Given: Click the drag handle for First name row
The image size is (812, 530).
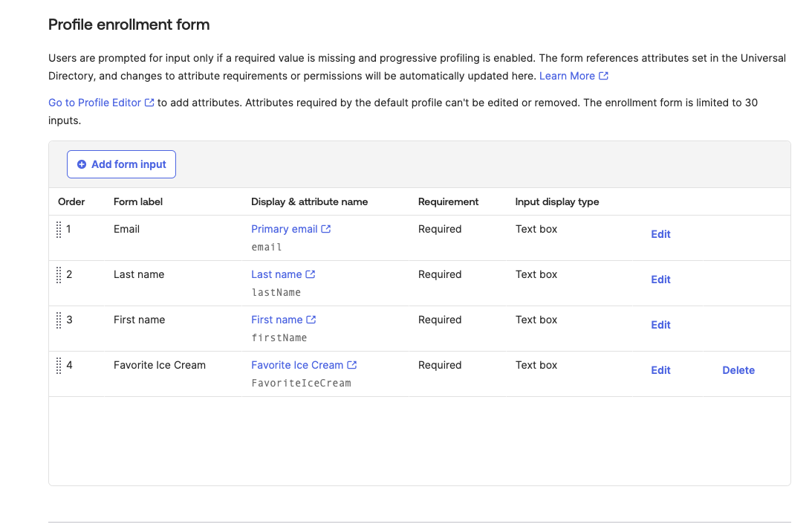Looking at the screenshot, I should pos(59,320).
